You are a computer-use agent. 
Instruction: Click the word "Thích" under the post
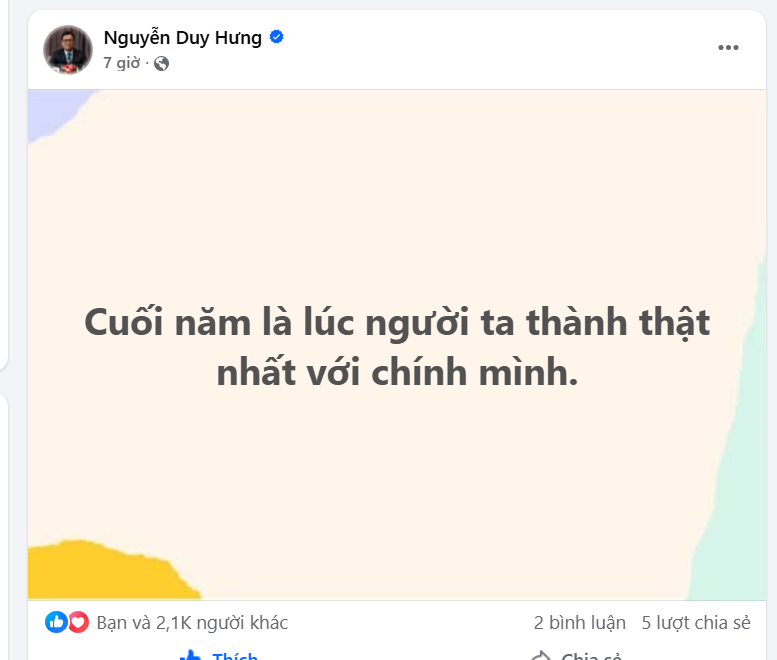pos(235,656)
